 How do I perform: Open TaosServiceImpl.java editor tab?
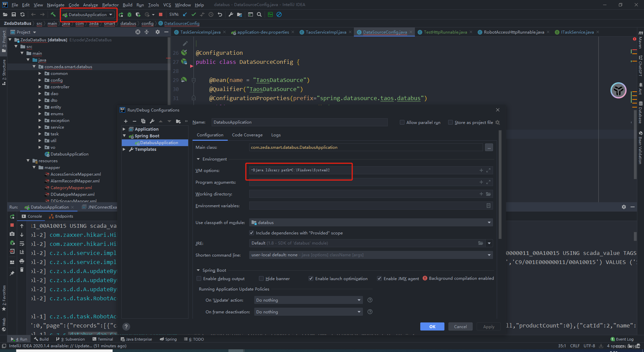click(326, 32)
